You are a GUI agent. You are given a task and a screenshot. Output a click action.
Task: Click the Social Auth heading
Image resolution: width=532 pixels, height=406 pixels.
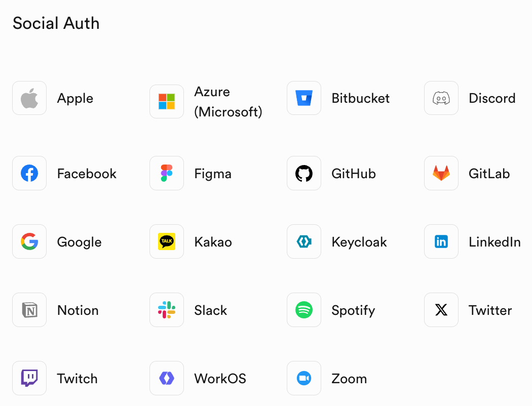(56, 23)
